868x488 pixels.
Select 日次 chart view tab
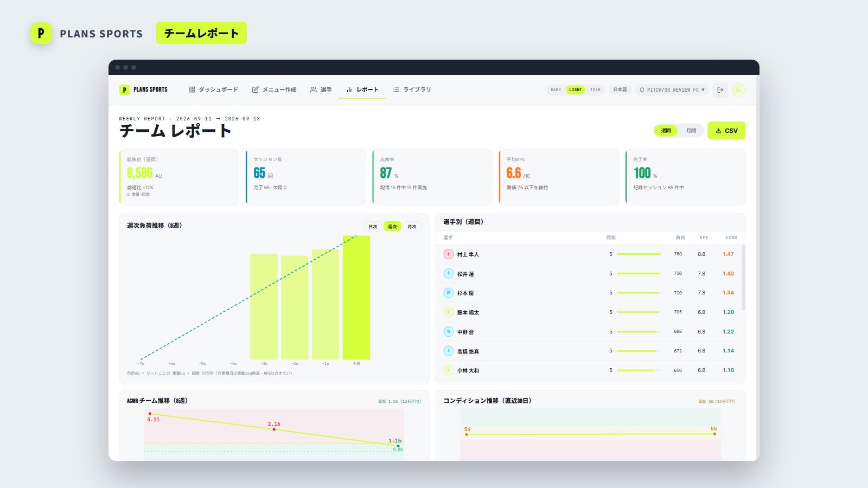373,227
